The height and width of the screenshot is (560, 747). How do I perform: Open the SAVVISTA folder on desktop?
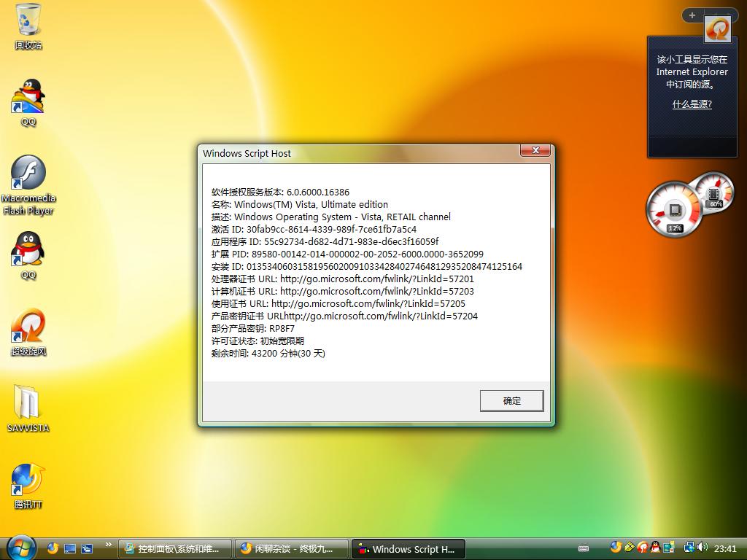point(28,408)
